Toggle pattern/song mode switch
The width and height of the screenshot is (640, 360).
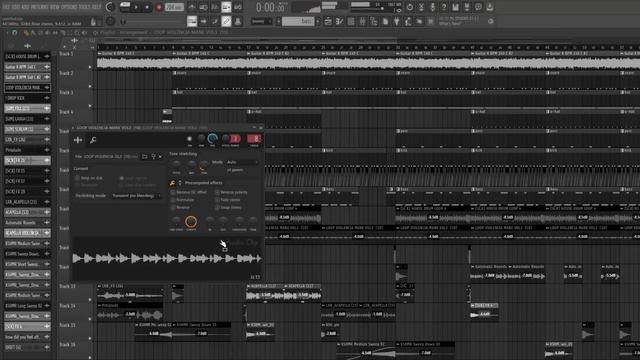pyautogui.click(x=125, y=7)
